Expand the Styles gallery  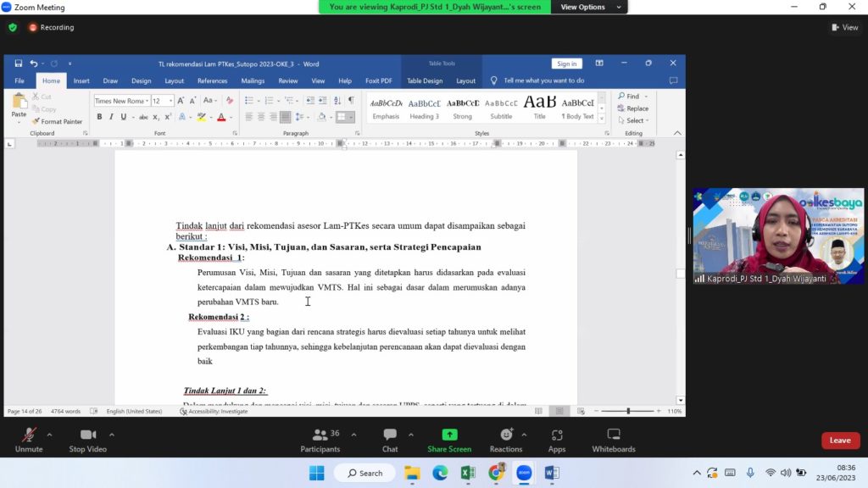click(x=602, y=119)
